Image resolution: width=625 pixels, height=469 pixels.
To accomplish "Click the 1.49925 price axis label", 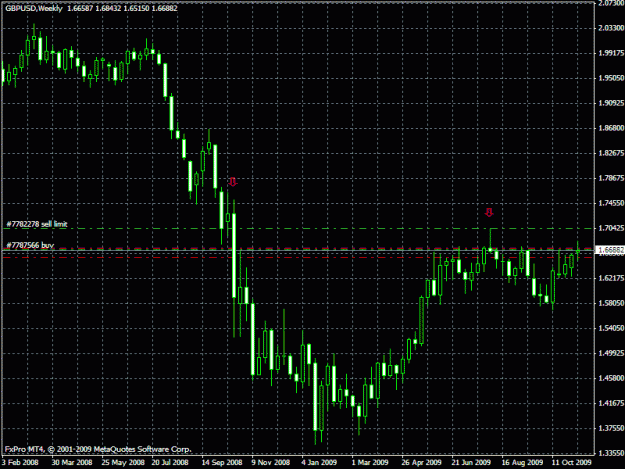I will pos(611,353).
